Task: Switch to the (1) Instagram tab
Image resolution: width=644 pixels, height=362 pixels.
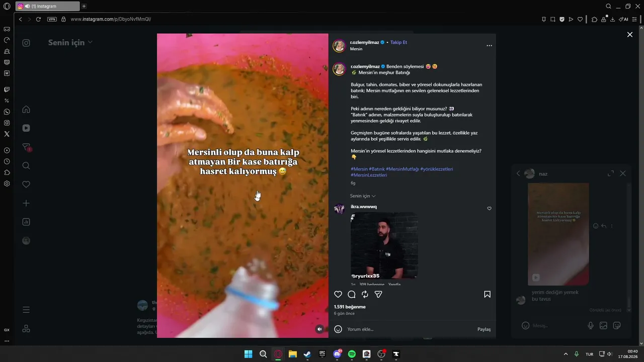Action: [47, 7]
